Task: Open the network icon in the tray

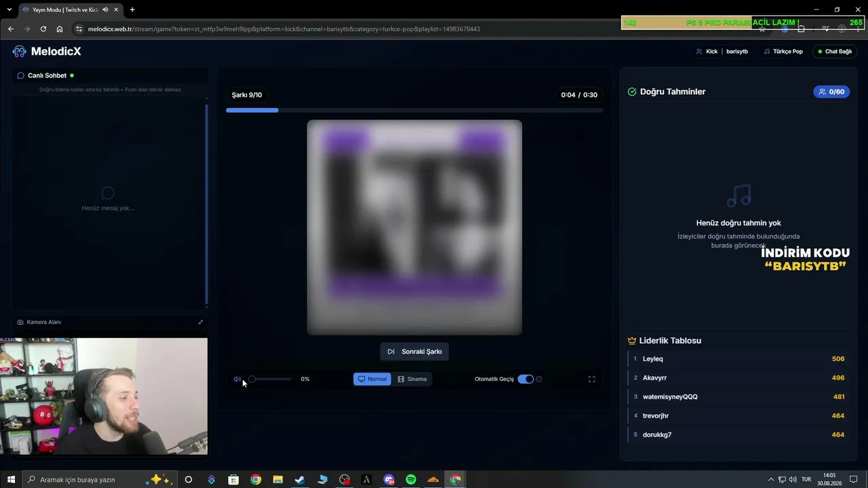Action: pyautogui.click(x=782, y=480)
